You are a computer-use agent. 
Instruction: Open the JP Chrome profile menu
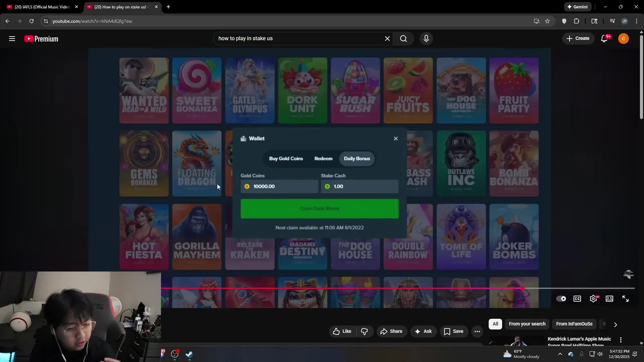pyautogui.click(x=624, y=21)
